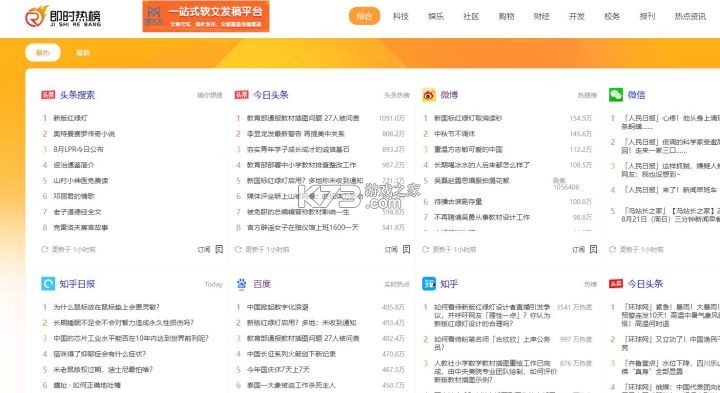Click the Weibo logo icon
This screenshot has height=393, width=720.
coord(429,95)
